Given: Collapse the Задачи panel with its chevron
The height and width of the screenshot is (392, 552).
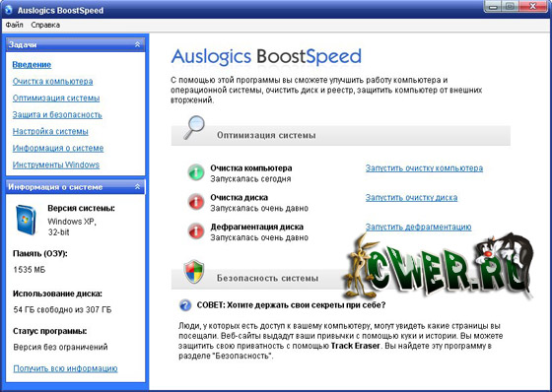Looking at the screenshot, I should click(137, 44).
